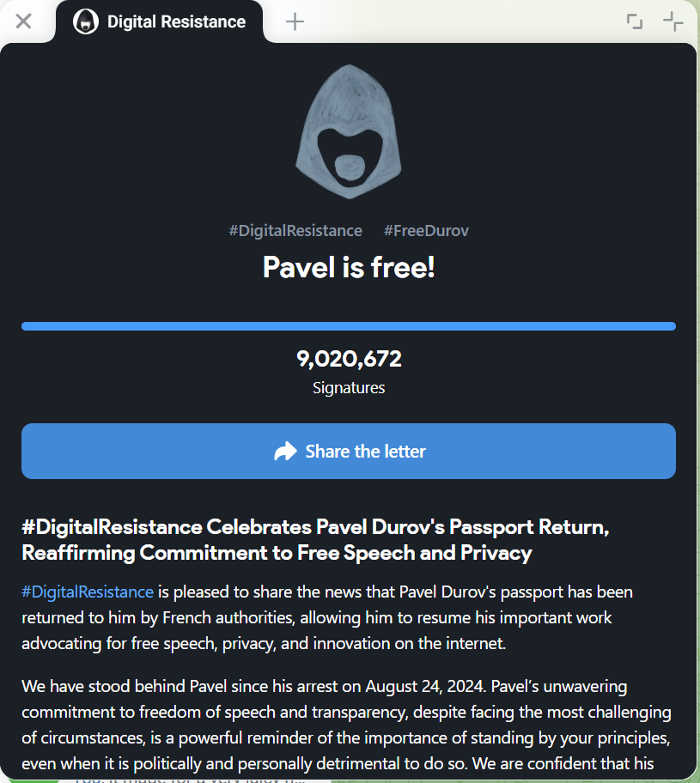Open the #FreeDurov hashtag
Image resolution: width=700 pixels, height=783 pixels.
[x=426, y=230]
